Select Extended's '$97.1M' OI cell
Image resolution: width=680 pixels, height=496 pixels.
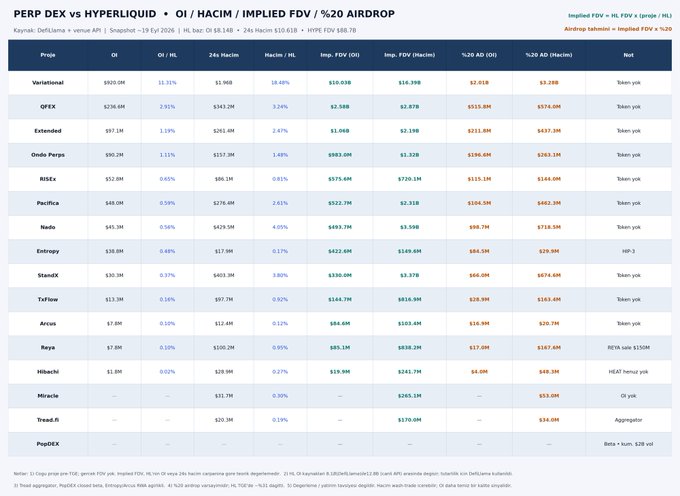tap(114, 131)
